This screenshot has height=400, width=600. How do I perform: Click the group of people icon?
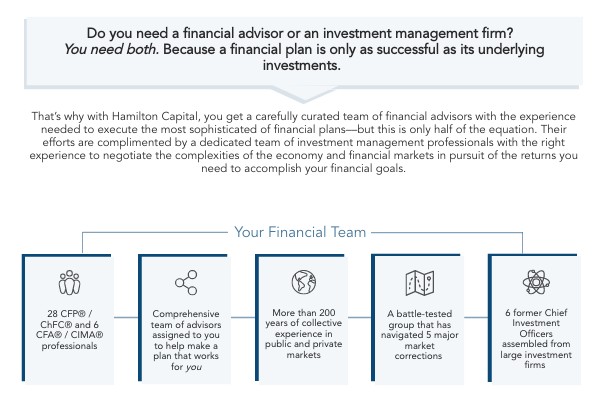pyautogui.click(x=69, y=282)
